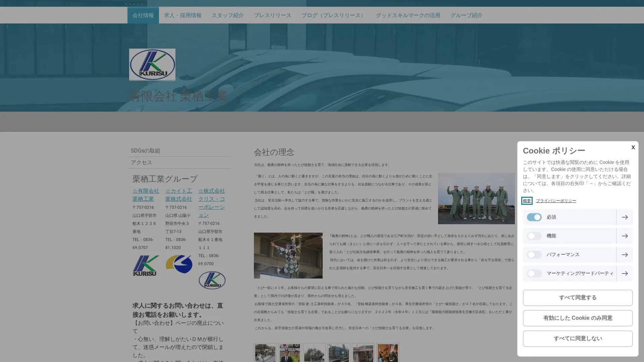Click the すべて同意する button
This screenshot has height=362, width=644.
(578, 298)
